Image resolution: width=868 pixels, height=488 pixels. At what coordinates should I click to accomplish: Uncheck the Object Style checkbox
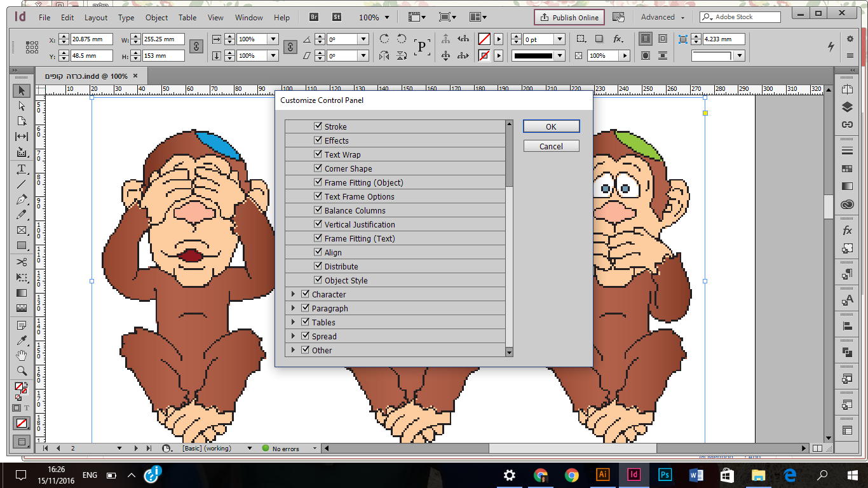tap(318, 280)
